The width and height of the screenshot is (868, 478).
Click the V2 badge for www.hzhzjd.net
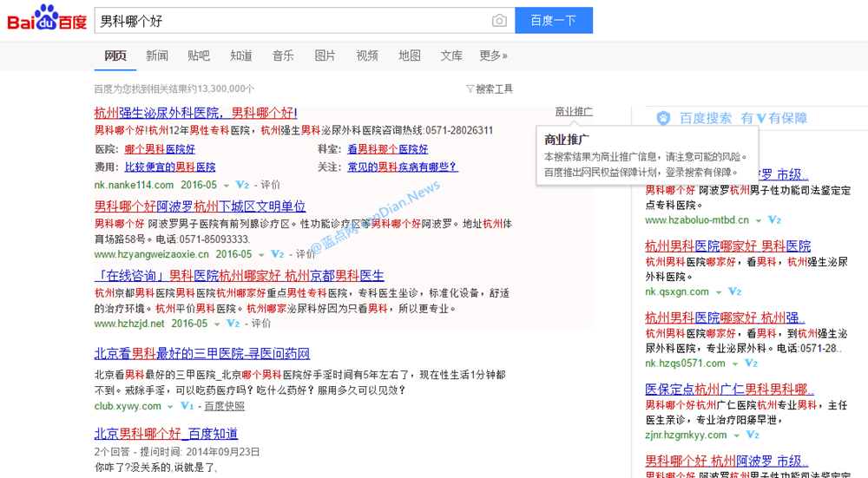pos(233,324)
